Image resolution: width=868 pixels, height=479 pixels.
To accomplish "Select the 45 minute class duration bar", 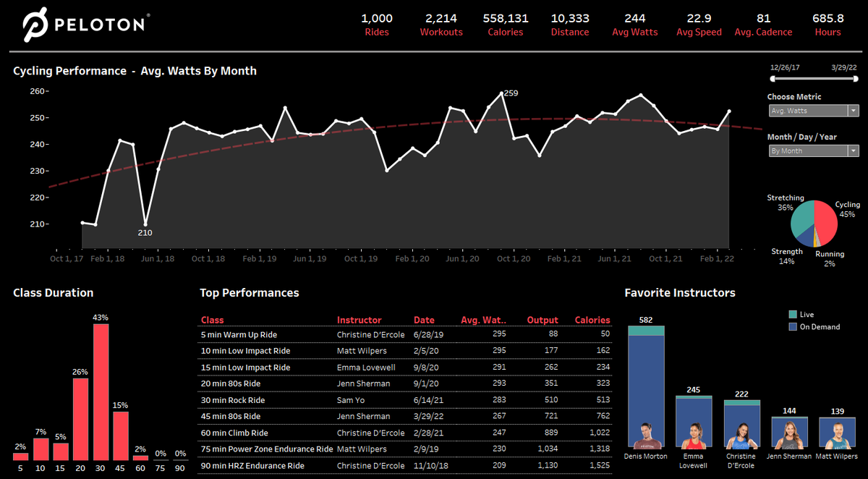I will point(121,436).
